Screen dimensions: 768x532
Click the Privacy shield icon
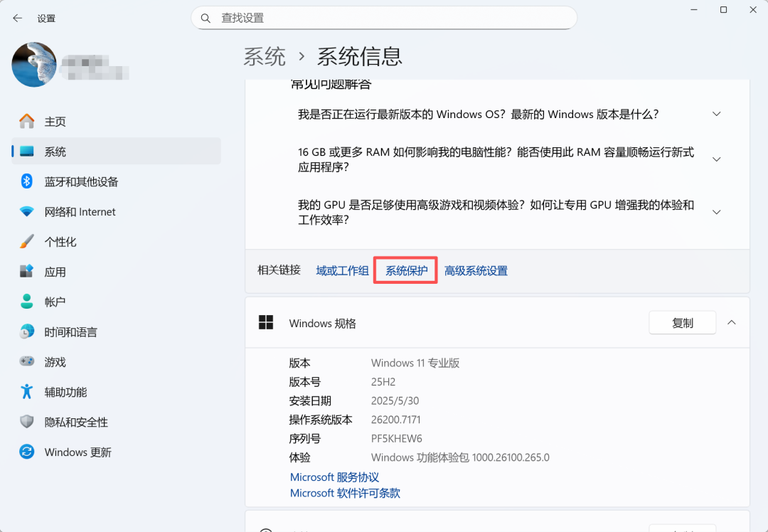27,422
